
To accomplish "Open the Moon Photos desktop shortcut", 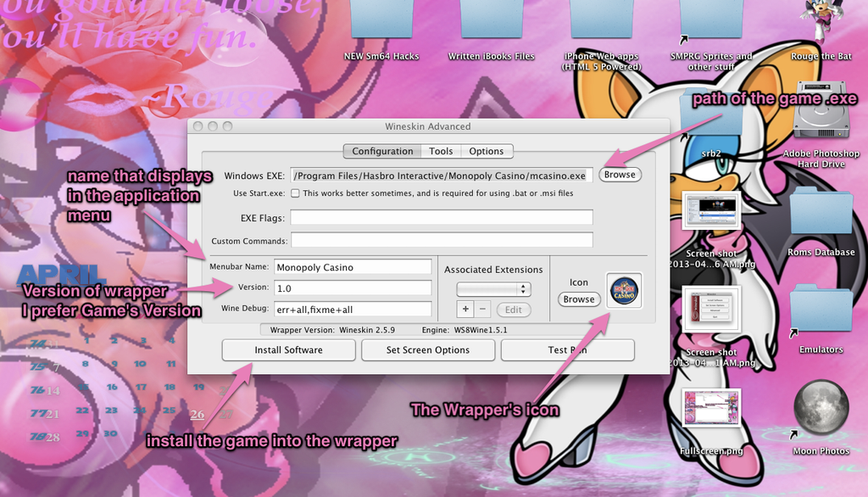I will pyautogui.click(x=821, y=411).
